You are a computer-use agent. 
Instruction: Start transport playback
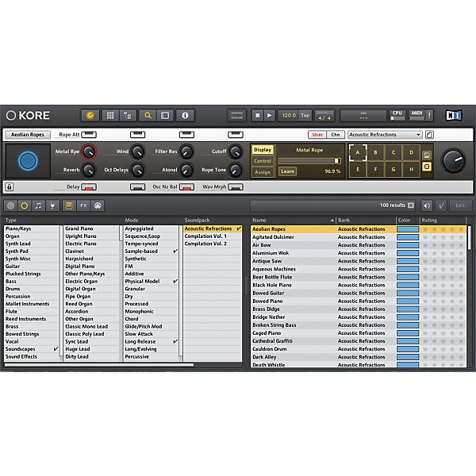[x=269, y=116]
